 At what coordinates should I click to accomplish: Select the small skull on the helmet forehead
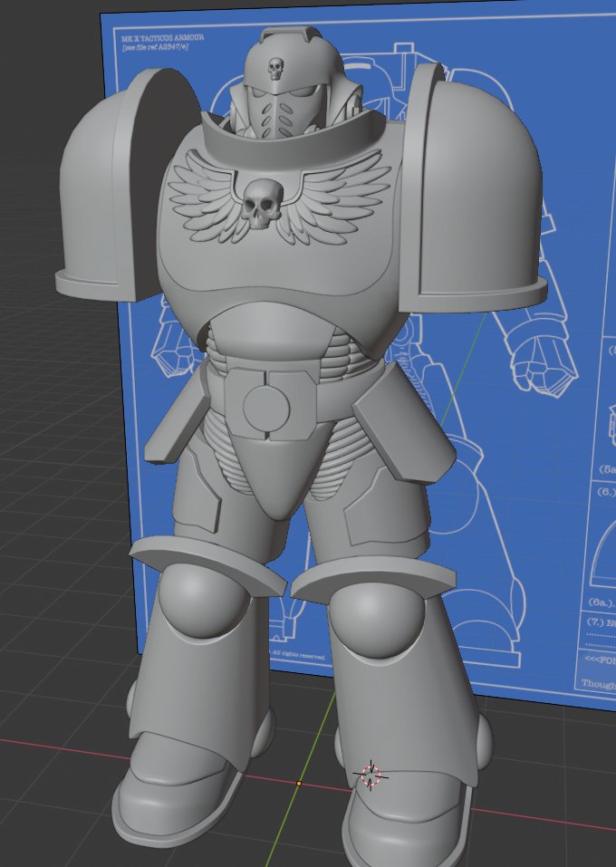274,69
